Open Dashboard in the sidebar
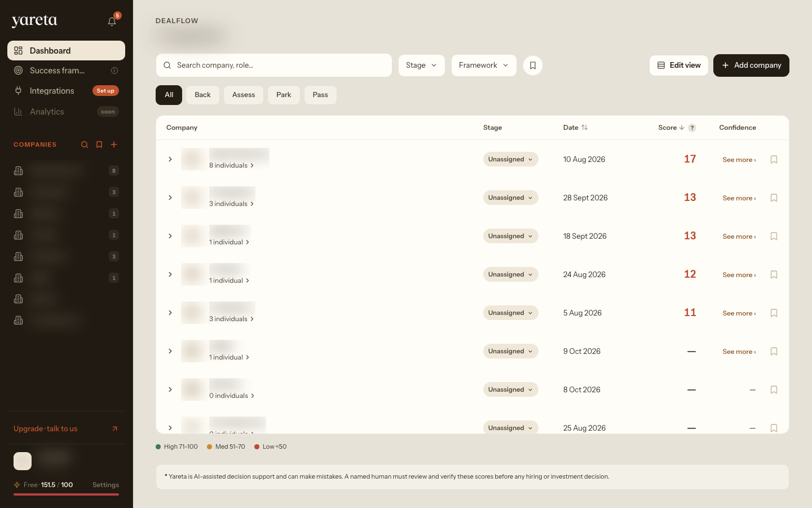The image size is (812, 508). tap(66, 51)
